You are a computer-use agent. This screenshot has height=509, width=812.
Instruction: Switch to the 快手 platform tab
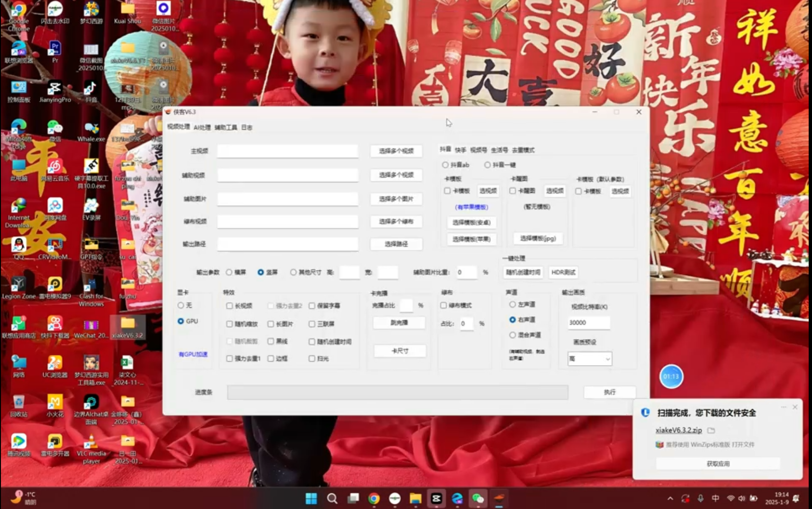point(460,150)
